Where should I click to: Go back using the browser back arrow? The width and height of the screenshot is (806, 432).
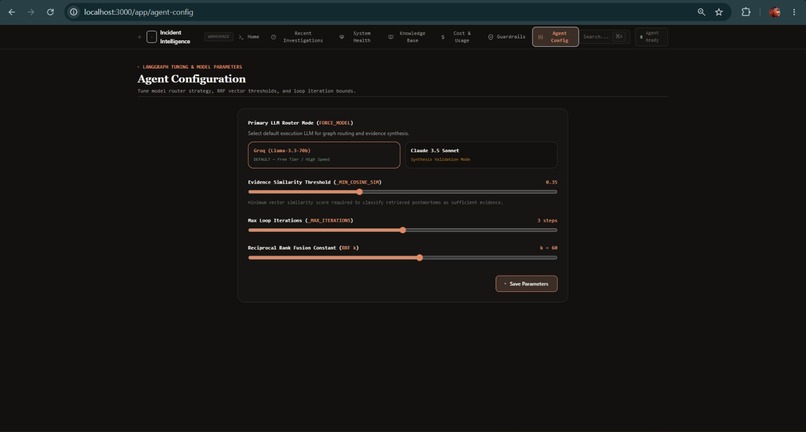pos(12,12)
